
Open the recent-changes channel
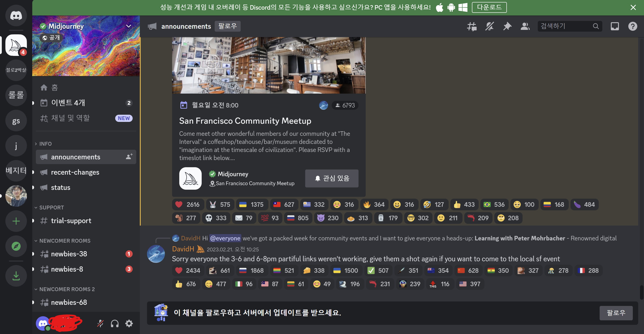click(75, 172)
